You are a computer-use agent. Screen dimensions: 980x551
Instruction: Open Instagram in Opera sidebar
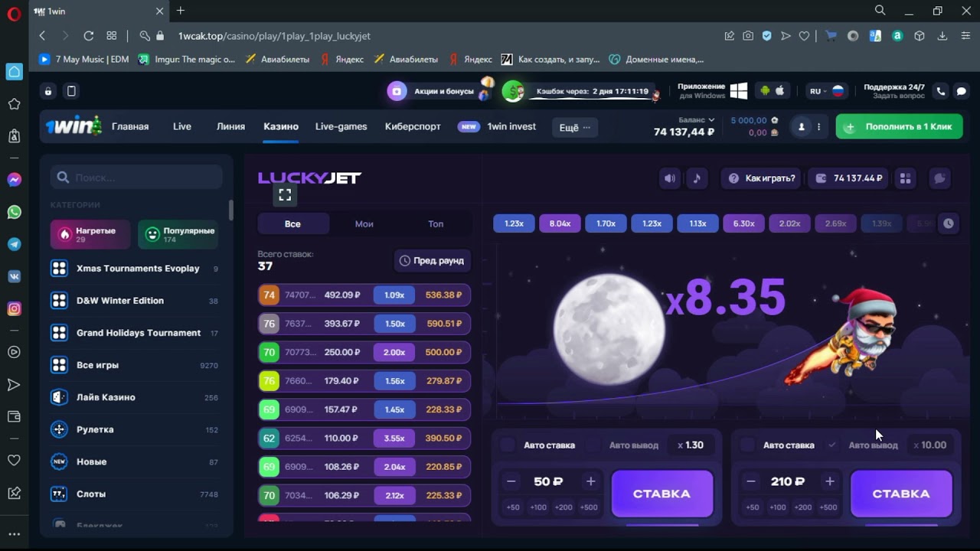[14, 308]
